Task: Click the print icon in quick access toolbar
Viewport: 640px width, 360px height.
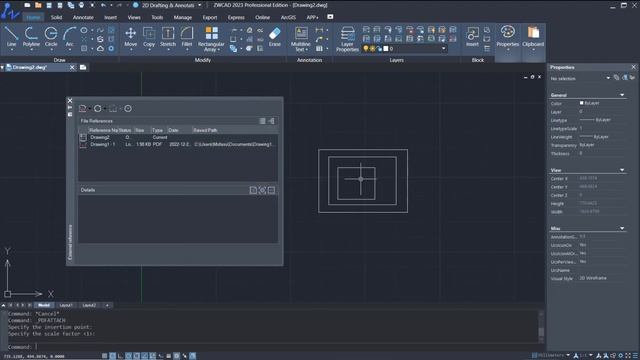Action: [81, 5]
